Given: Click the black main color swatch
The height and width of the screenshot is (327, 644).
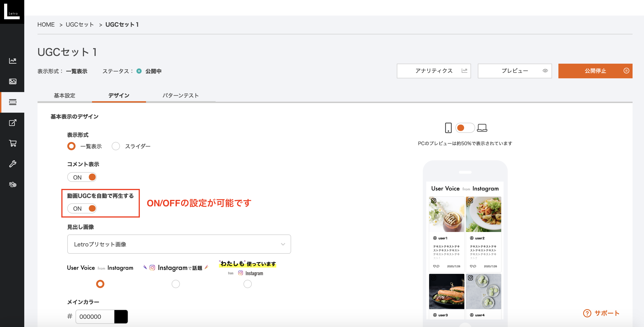Looking at the screenshot, I should pyautogui.click(x=121, y=316).
